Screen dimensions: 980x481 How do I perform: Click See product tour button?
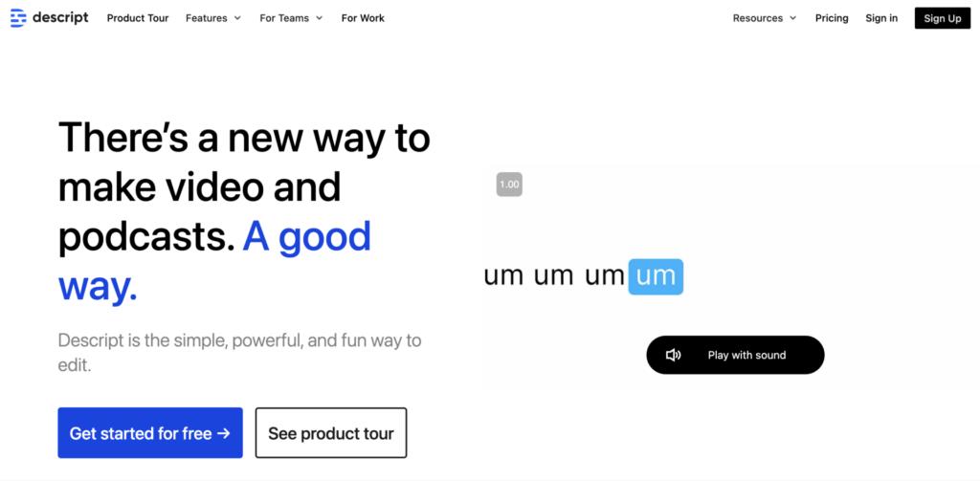point(331,433)
